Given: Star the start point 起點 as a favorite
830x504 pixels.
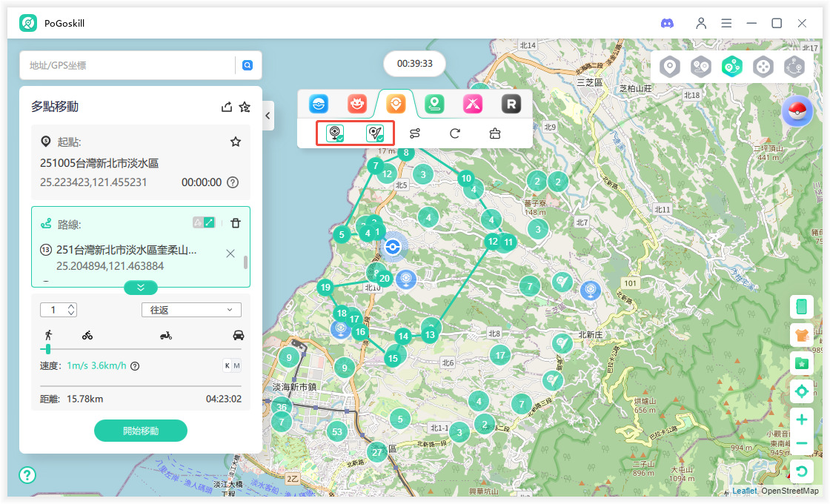Looking at the screenshot, I should pyautogui.click(x=236, y=142).
